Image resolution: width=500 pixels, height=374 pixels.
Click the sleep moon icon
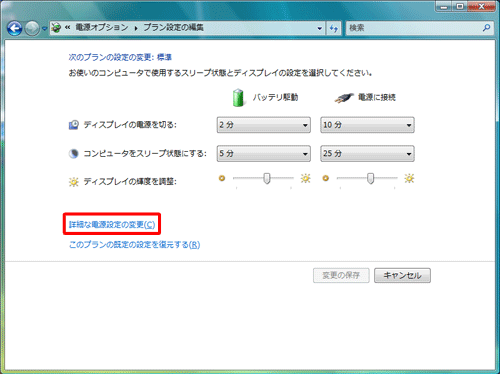pyautogui.click(x=74, y=154)
